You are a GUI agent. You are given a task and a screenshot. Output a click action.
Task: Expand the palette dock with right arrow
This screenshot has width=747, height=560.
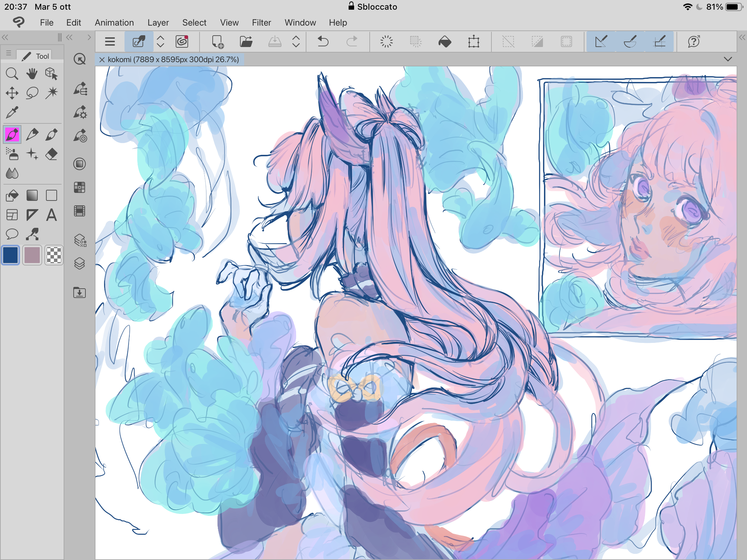coord(89,37)
